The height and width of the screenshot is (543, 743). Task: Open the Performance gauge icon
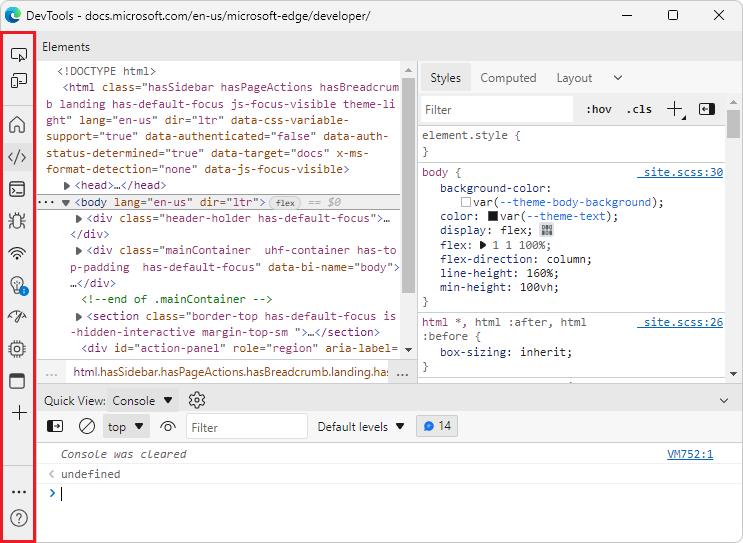point(18,316)
